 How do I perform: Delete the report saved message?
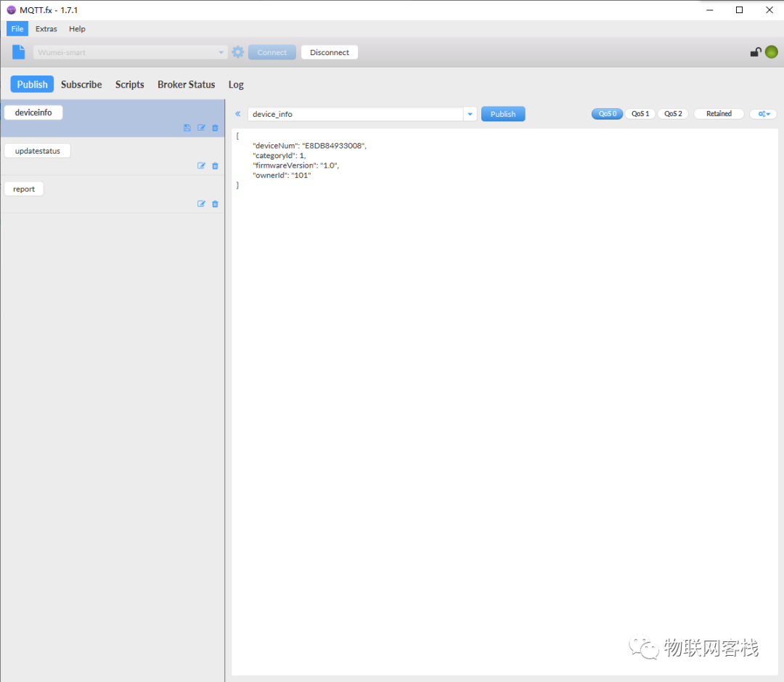coord(215,204)
